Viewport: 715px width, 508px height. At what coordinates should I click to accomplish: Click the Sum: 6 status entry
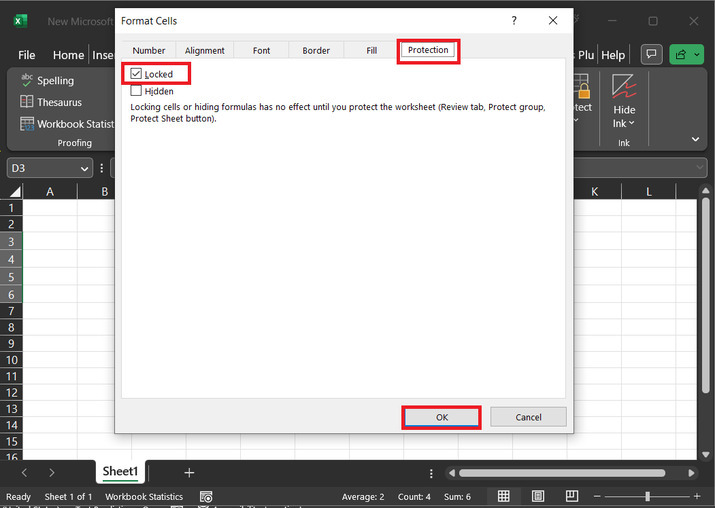457,497
